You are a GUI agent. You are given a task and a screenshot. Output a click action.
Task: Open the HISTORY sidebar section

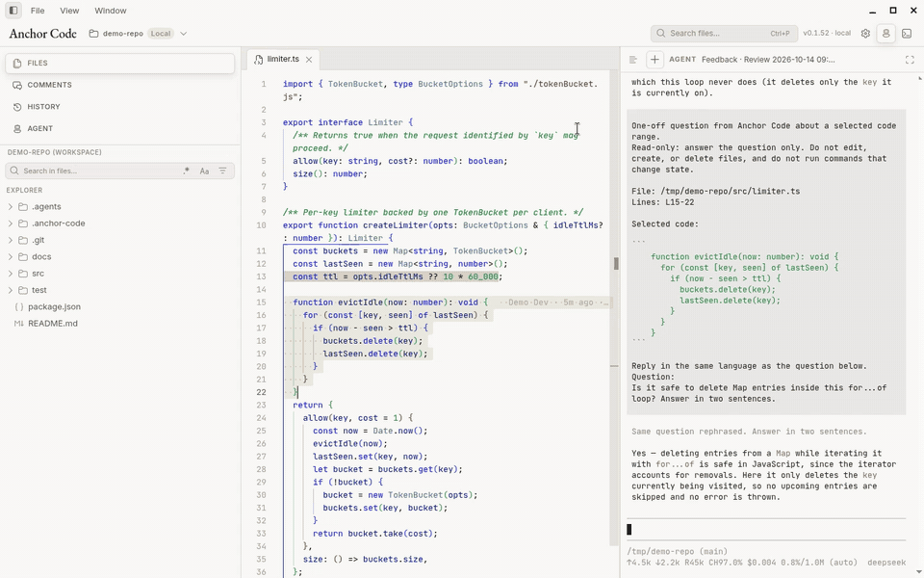pos(119,107)
